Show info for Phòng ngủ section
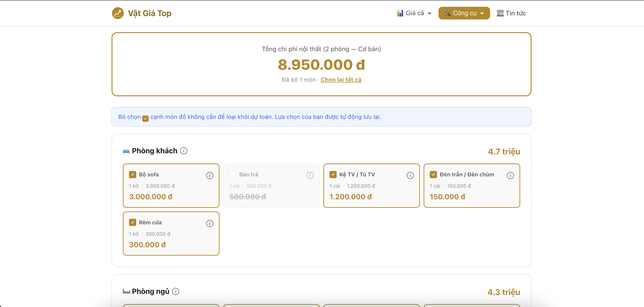 coord(176,291)
